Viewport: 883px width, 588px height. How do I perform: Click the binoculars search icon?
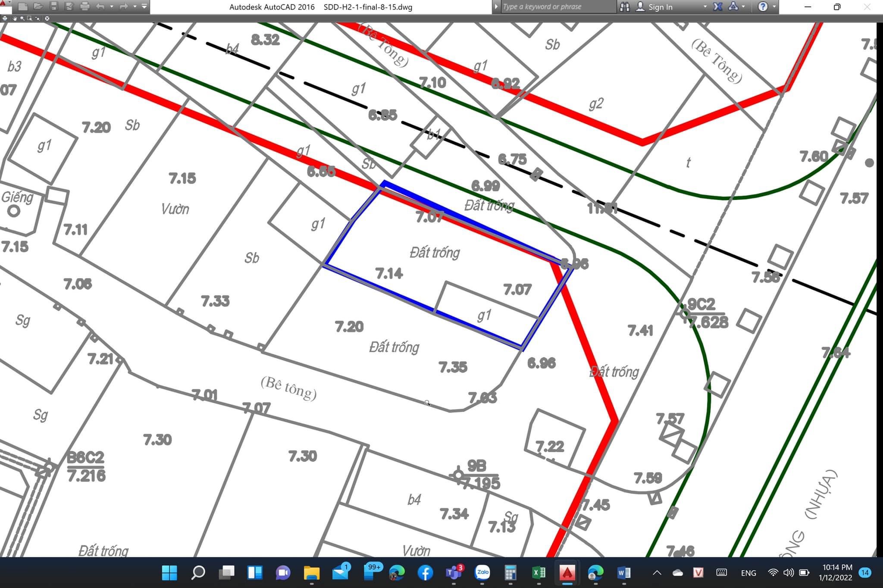625,6
